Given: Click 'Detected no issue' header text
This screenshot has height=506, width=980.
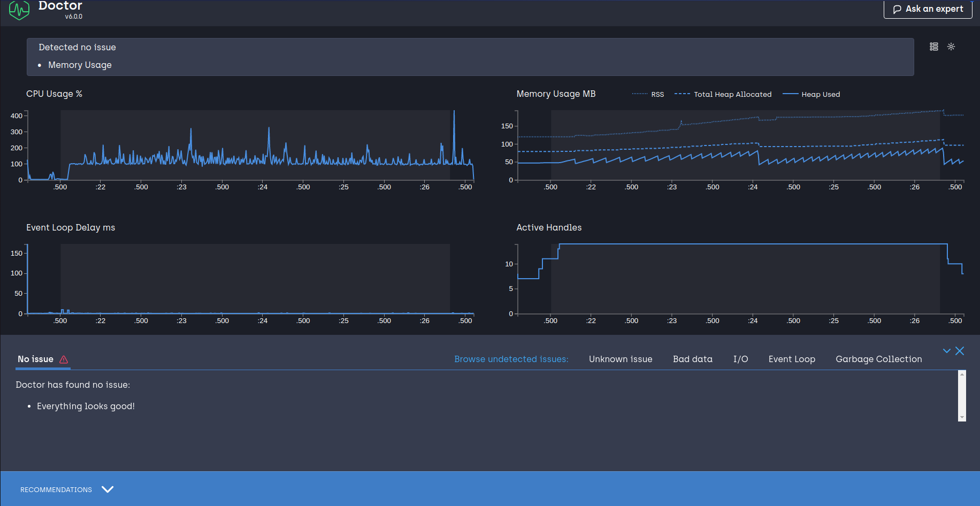Looking at the screenshot, I should point(77,47).
